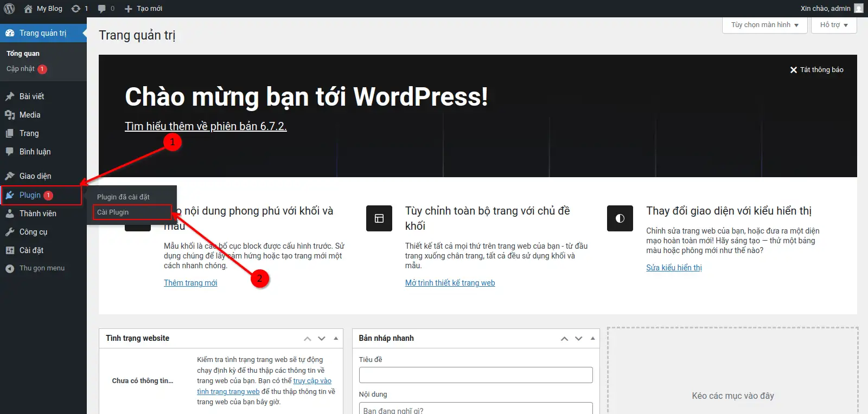
Task: Expand the Hỗ trợ help dropdown
Action: point(834,25)
